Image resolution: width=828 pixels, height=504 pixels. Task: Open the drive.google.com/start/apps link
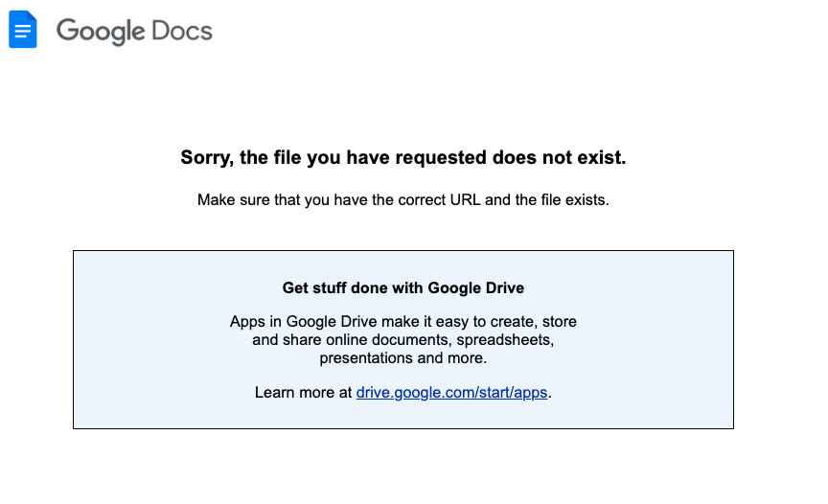(x=451, y=393)
